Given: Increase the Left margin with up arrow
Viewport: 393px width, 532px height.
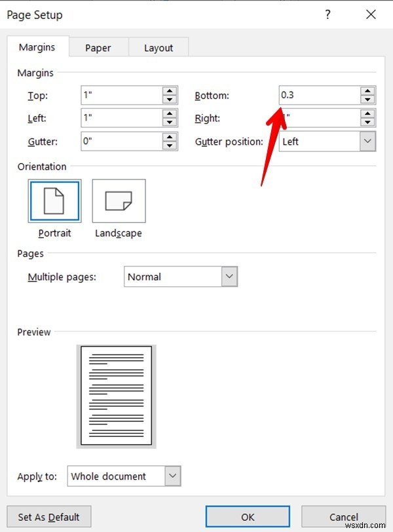Looking at the screenshot, I should click(170, 113).
